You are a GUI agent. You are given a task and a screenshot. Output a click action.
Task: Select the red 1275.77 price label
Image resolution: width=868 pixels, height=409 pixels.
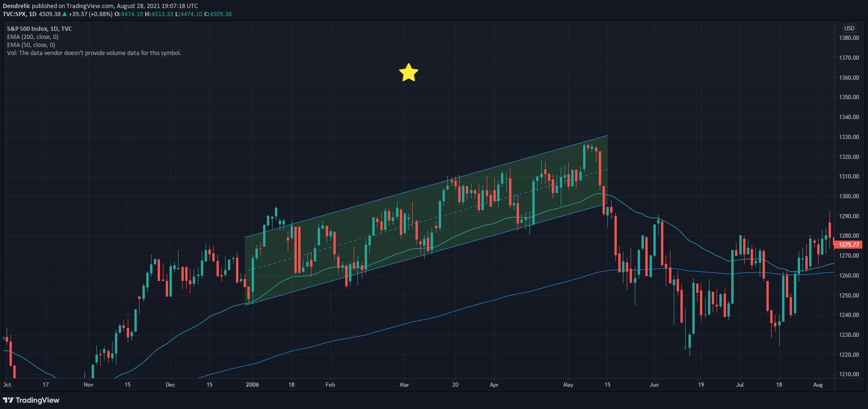tap(849, 245)
